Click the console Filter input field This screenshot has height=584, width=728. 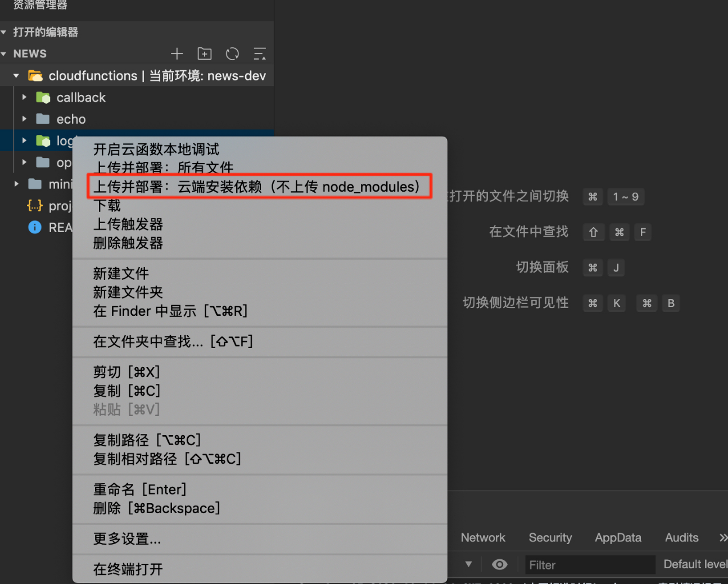tap(590, 565)
